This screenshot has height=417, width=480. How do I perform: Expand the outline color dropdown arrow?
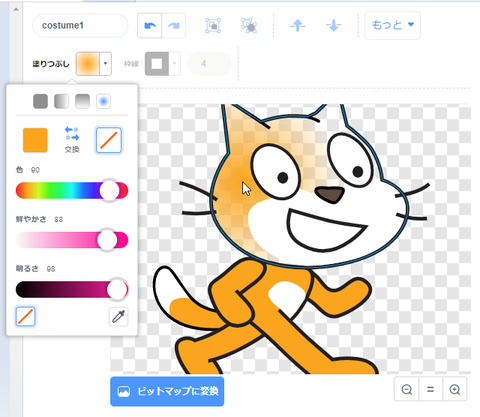tap(174, 64)
